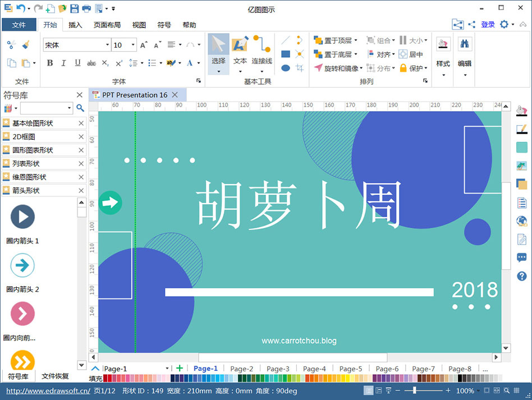Pick the red fill color swatch
This screenshot has width=532, height=400.
pos(105,378)
